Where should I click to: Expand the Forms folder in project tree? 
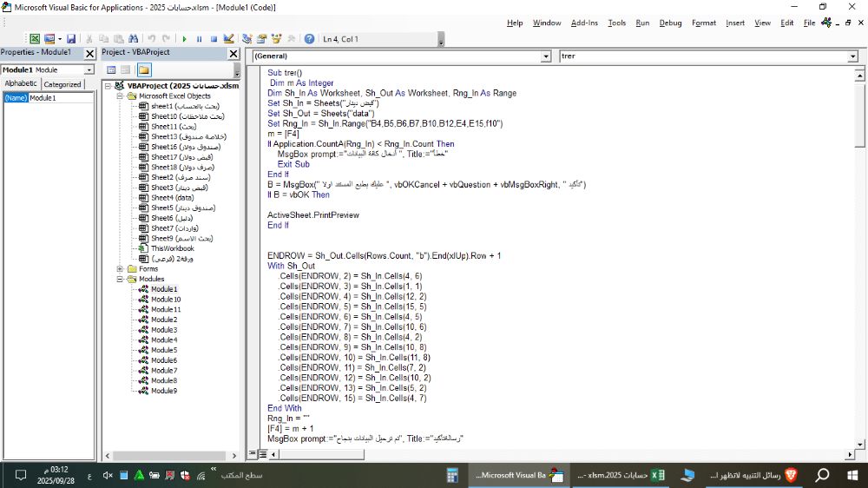pos(120,269)
